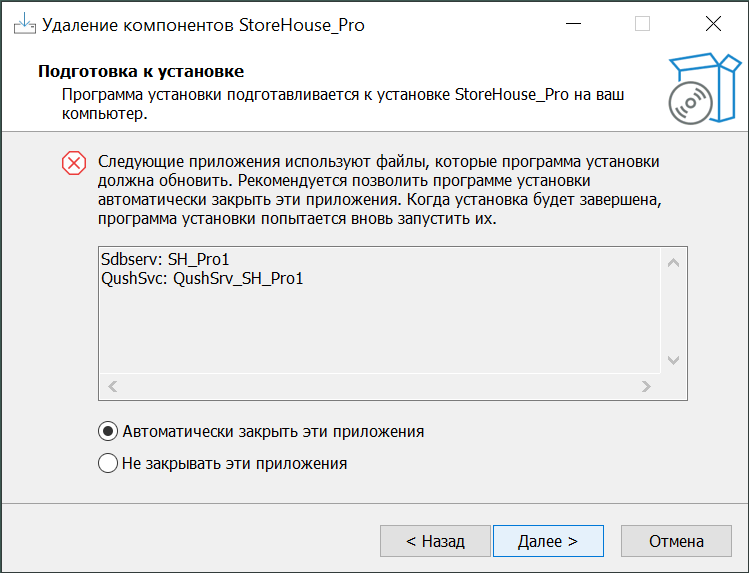Image resolution: width=749 pixels, height=573 pixels.
Task: Close the setup wizard window
Action: tap(712, 24)
